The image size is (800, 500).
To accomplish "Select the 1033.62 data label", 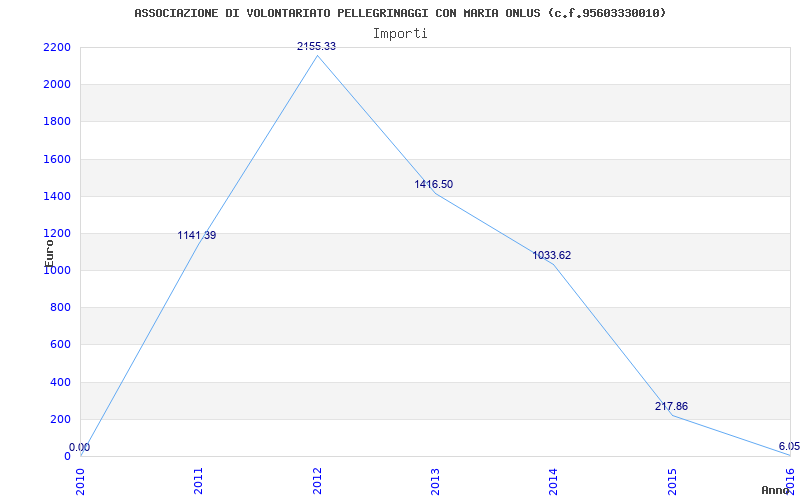I will tap(552, 256).
